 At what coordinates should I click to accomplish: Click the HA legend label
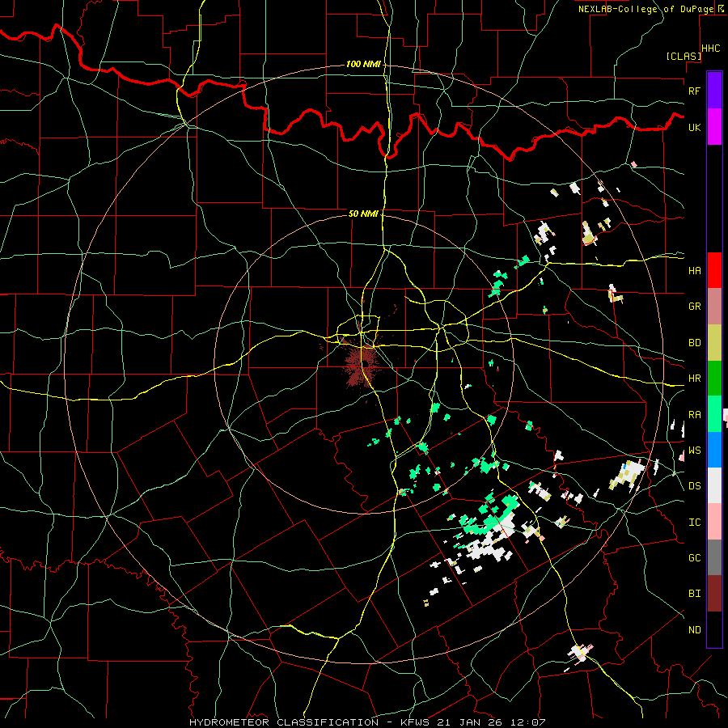point(694,270)
